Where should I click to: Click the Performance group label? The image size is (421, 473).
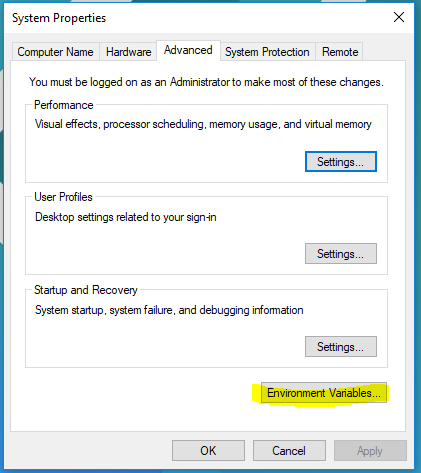64,105
